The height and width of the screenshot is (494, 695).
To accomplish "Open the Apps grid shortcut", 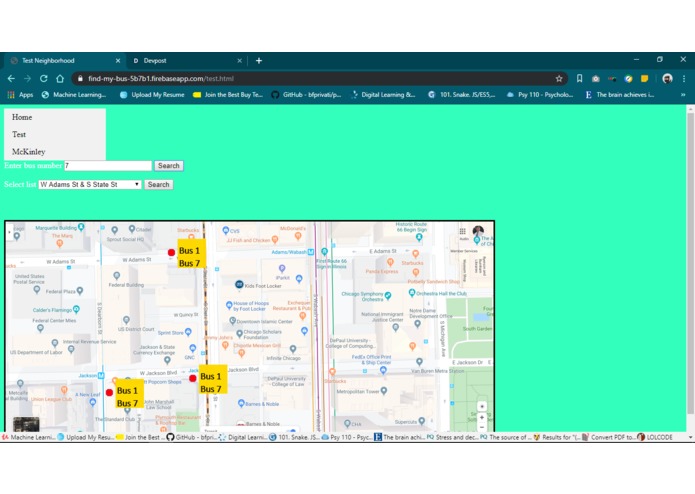I will [20, 94].
